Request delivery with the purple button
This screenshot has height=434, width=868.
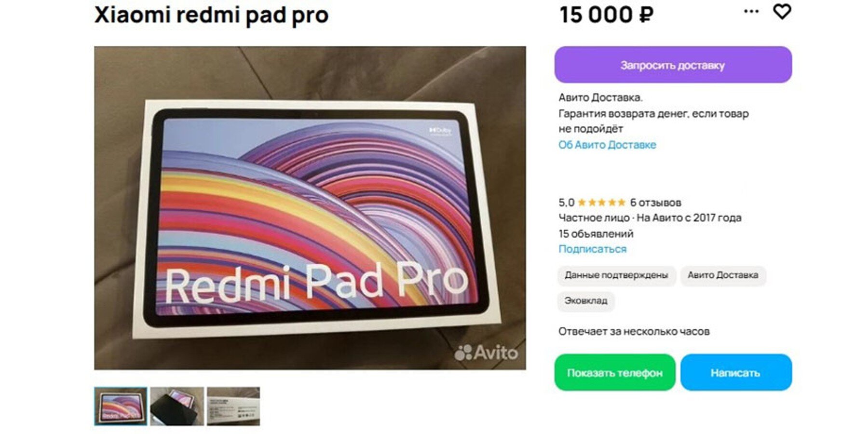[673, 65]
